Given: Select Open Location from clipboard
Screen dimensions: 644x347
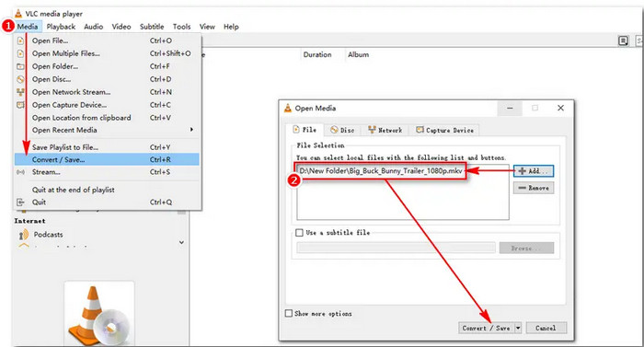Looking at the screenshot, I should pyautogui.click(x=107, y=118).
